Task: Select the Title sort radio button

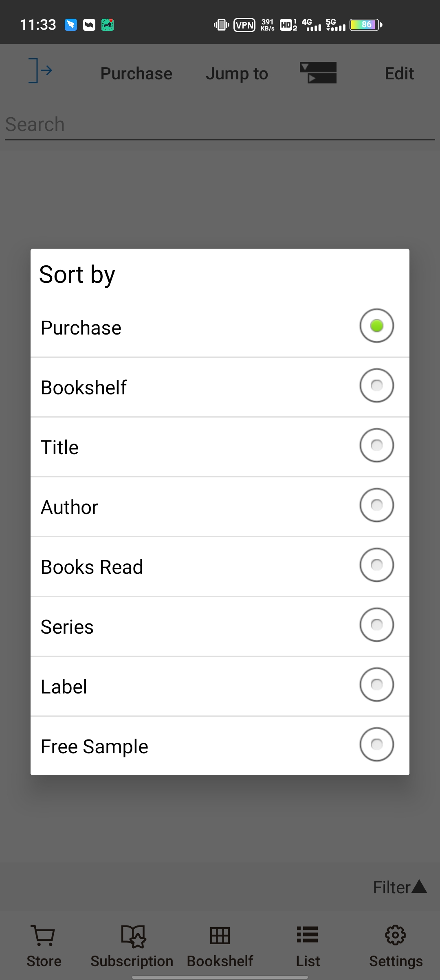Action: pyautogui.click(x=376, y=445)
